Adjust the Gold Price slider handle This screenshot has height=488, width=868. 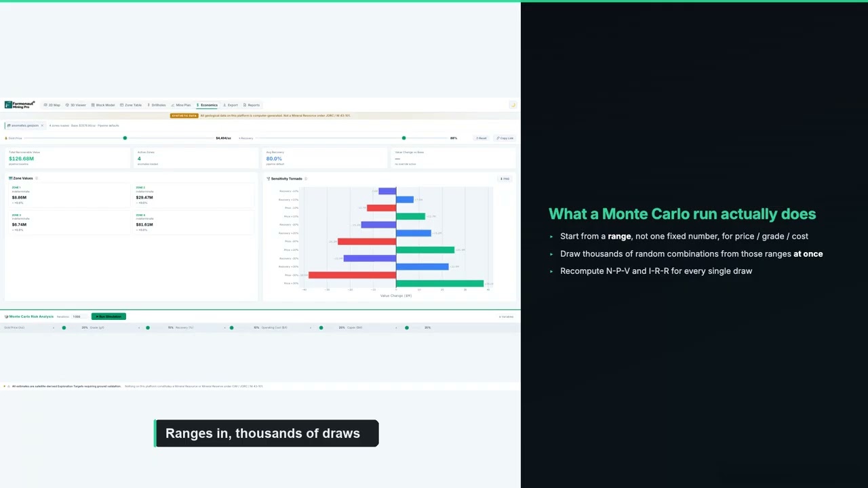click(125, 138)
